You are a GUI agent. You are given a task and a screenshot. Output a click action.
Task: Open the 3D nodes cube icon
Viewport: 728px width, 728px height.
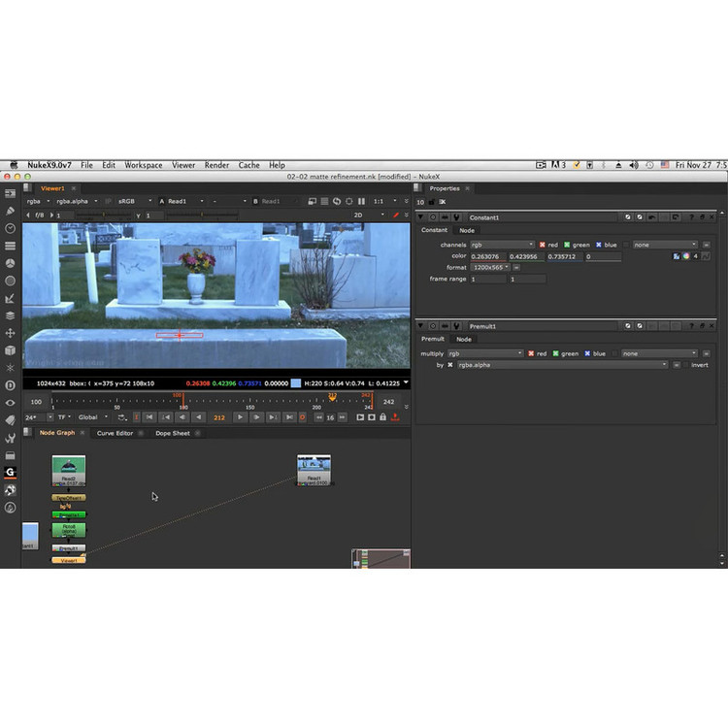point(10,350)
